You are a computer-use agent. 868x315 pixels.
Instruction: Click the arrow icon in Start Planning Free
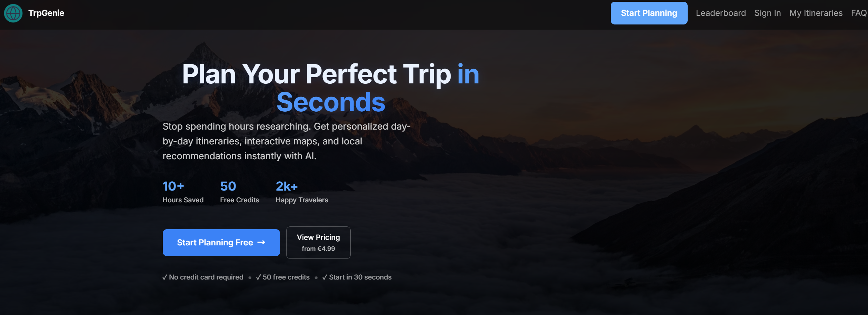(x=261, y=243)
